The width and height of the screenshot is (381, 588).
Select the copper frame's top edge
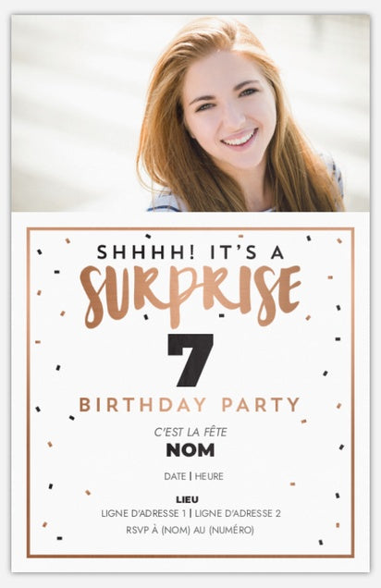point(190,228)
